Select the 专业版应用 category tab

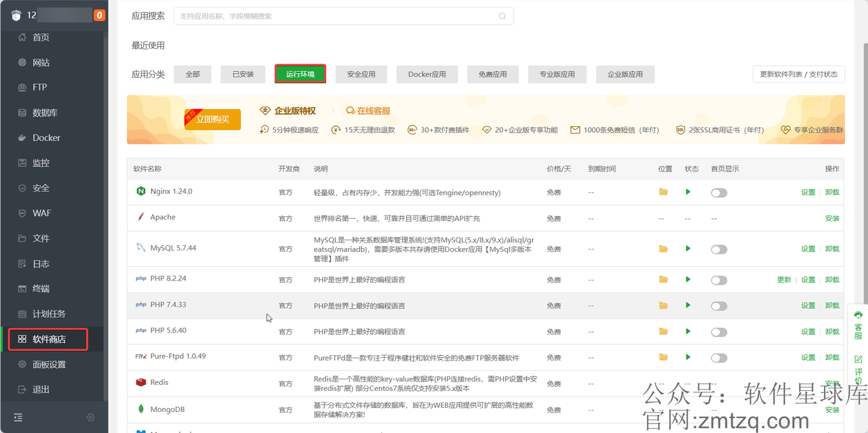coord(557,75)
